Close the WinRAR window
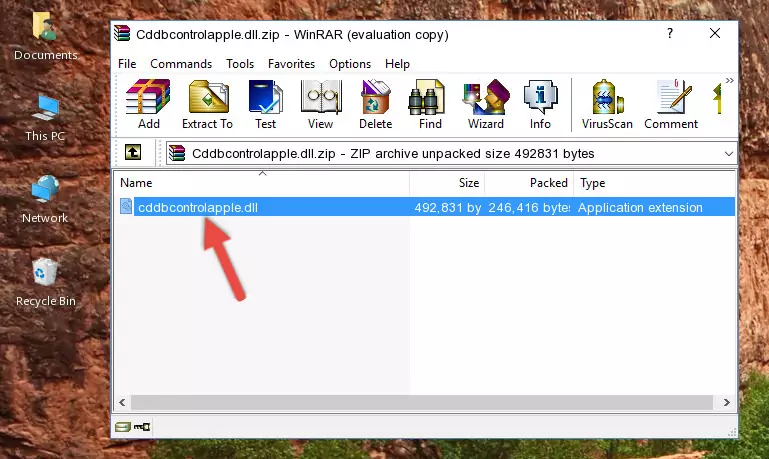Viewport: 769px width, 459px height. coord(715,33)
